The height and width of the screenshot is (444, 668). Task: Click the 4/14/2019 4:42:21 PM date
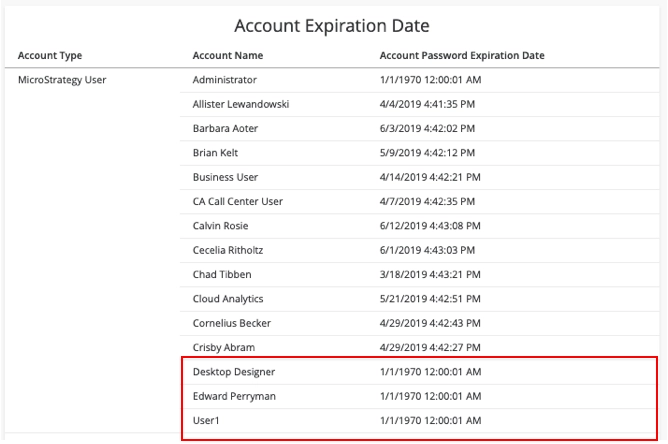pyautogui.click(x=430, y=177)
